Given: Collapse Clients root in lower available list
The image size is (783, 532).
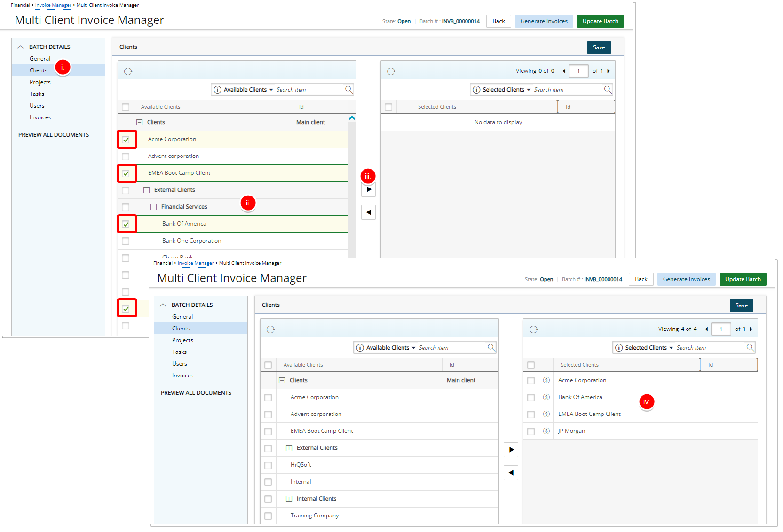Looking at the screenshot, I should tap(282, 380).
